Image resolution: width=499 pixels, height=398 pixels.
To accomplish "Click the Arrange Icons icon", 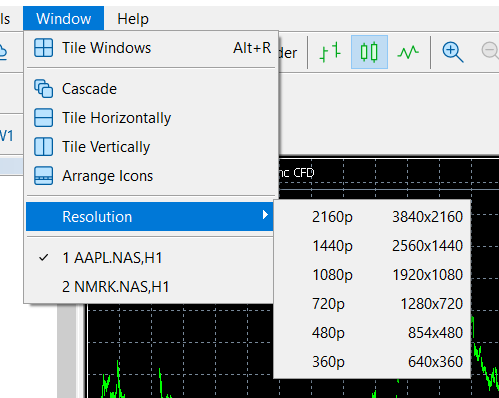I will [x=43, y=176].
